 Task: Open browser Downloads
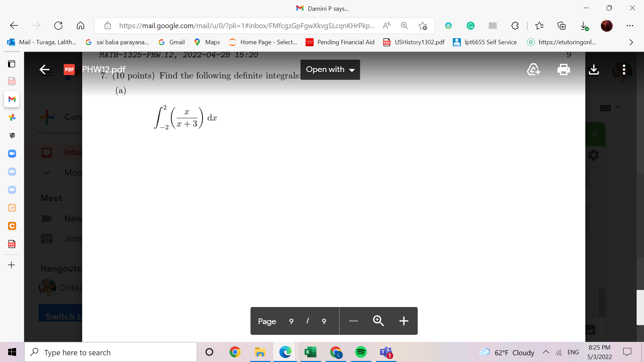point(585,25)
